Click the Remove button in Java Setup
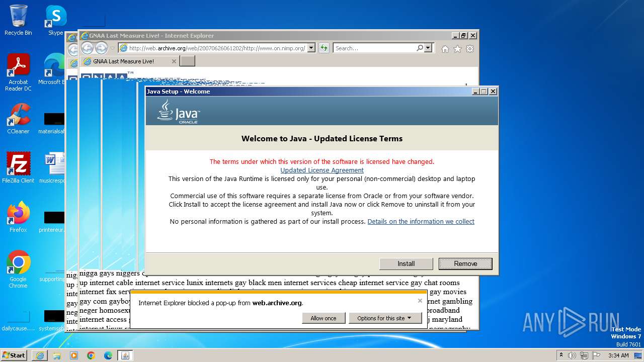This screenshot has width=644, height=362. click(465, 263)
